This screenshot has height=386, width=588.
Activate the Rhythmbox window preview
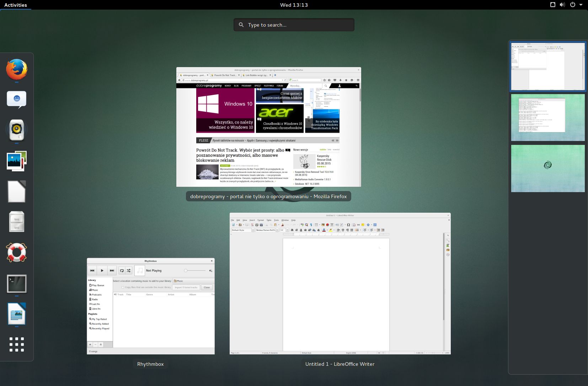150,306
